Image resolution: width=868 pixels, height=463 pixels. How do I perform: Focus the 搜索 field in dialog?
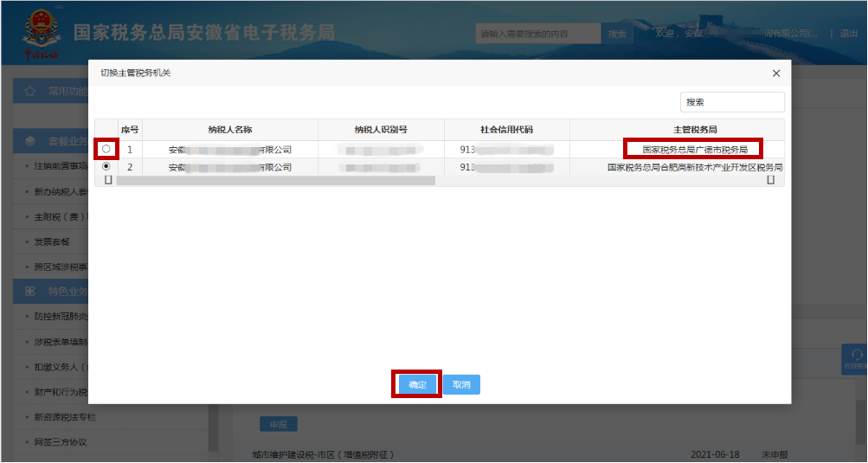pos(732,102)
